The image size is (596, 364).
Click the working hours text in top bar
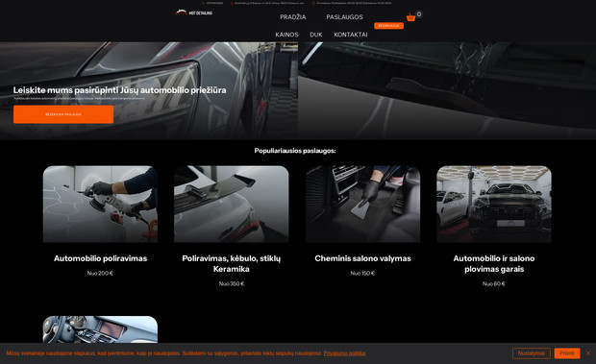354,3
